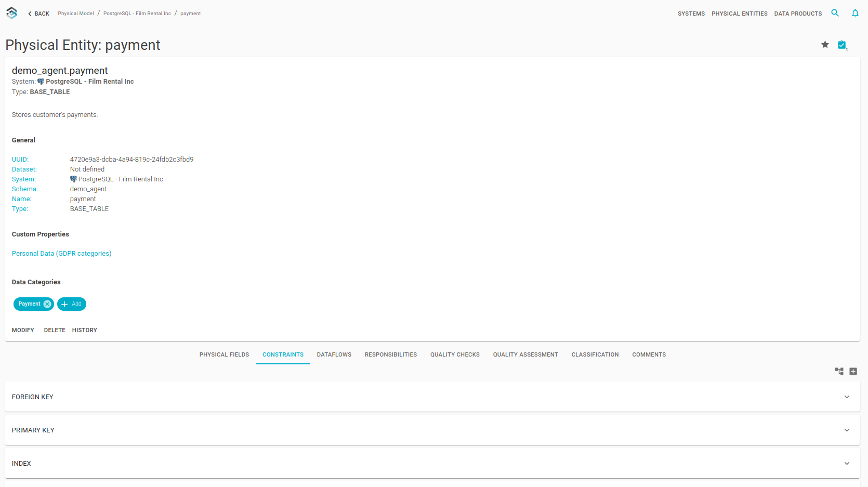The width and height of the screenshot is (868, 487).
Task: Open the CLASSIFICATION tab
Action: click(595, 354)
